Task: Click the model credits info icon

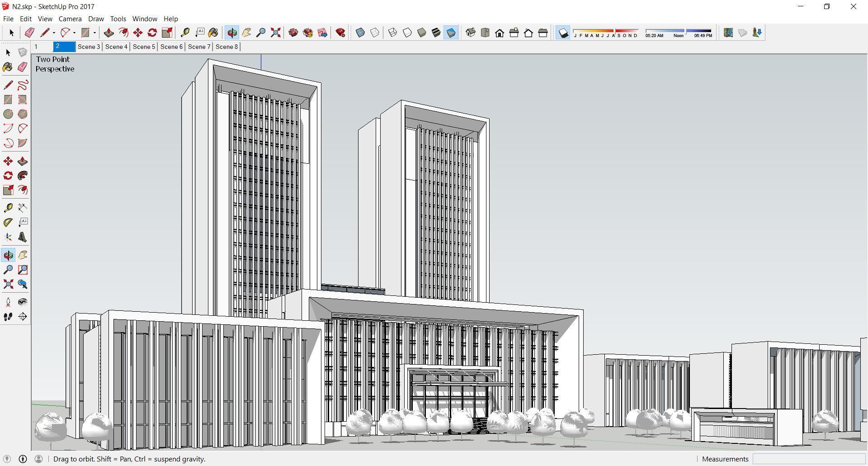Action: (x=23, y=459)
